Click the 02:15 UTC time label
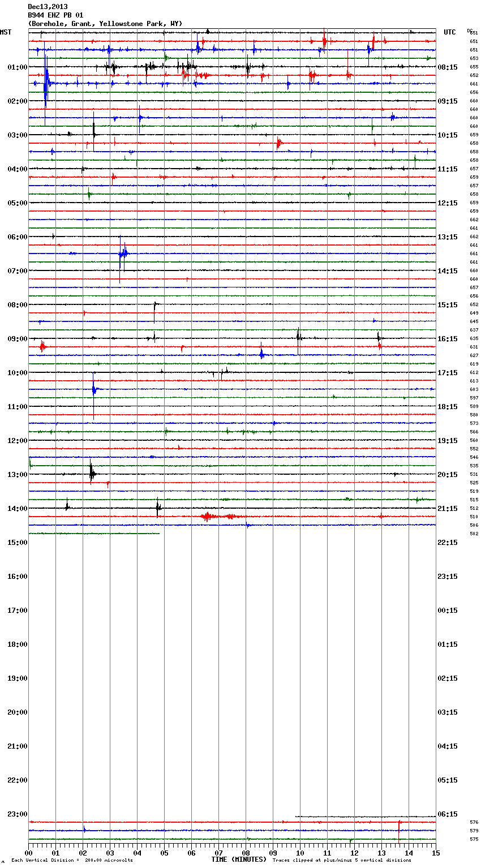This screenshot has height=868, width=481. pyautogui.click(x=448, y=678)
